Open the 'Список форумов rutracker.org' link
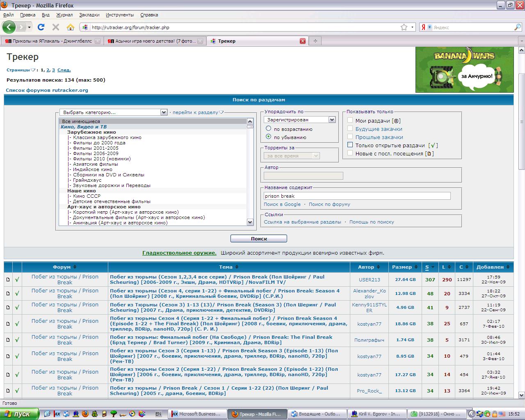Viewport: 525px width, 420px height. point(47,90)
